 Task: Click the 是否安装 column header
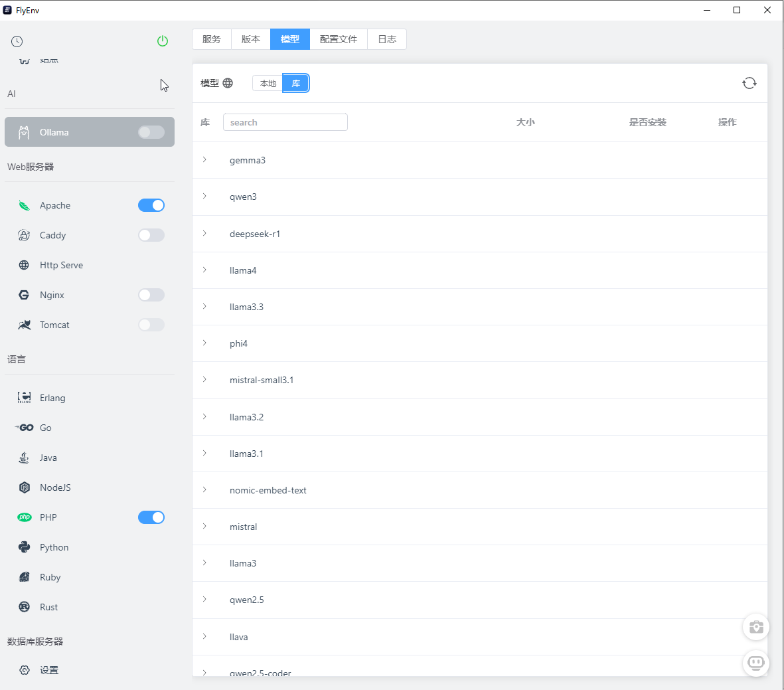tap(647, 122)
